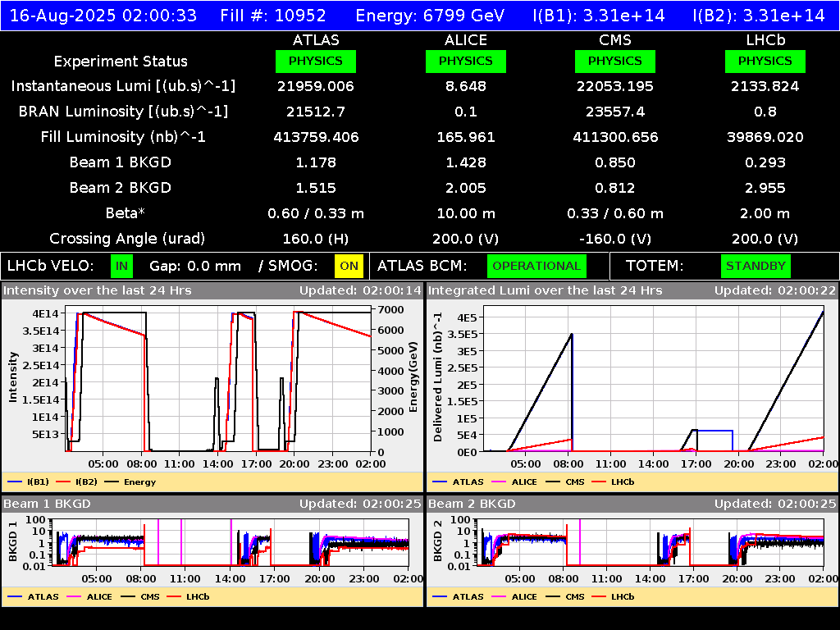Click ALICE Beam 2 BKGD value 2.005
This screenshot has width=840, height=630.
[466, 188]
